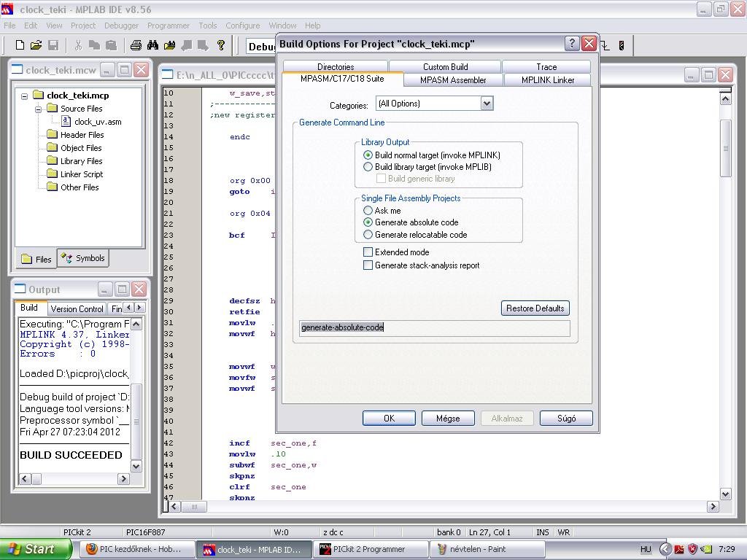This screenshot has width=747, height=560.
Task: Select Build normal target (invoke MPLINK)
Action: [368, 155]
